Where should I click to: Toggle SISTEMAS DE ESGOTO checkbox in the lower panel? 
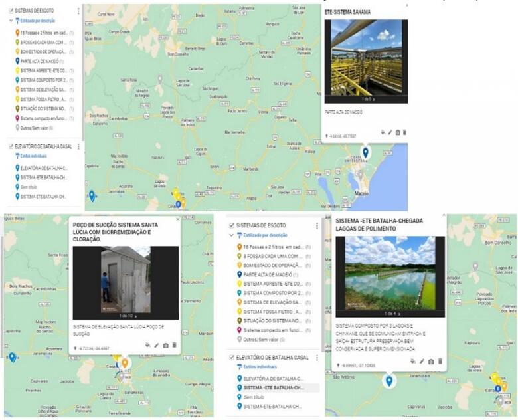[231, 225]
